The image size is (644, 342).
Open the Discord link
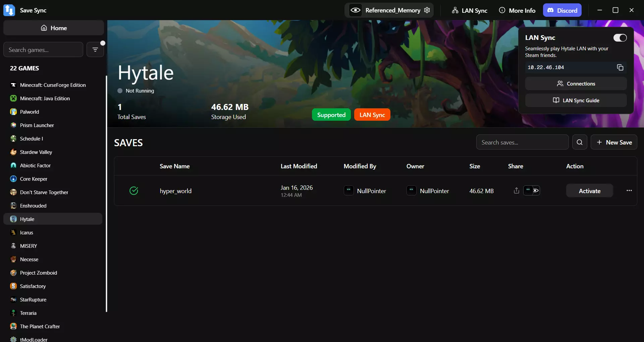tap(562, 10)
